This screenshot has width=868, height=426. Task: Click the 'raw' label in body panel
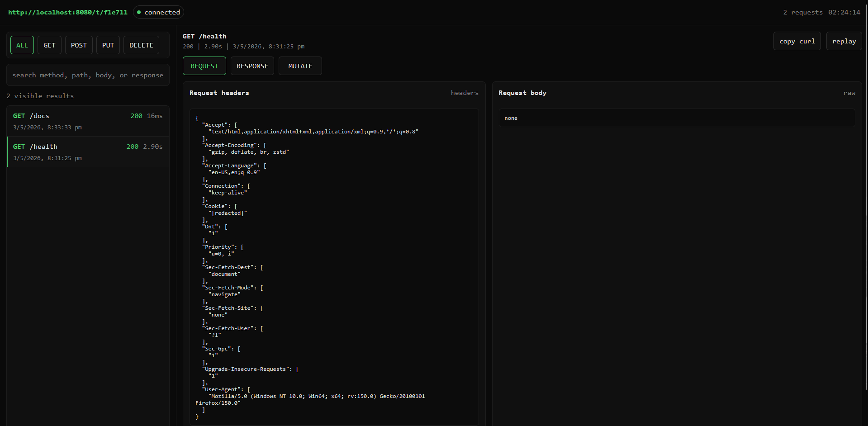click(x=849, y=93)
